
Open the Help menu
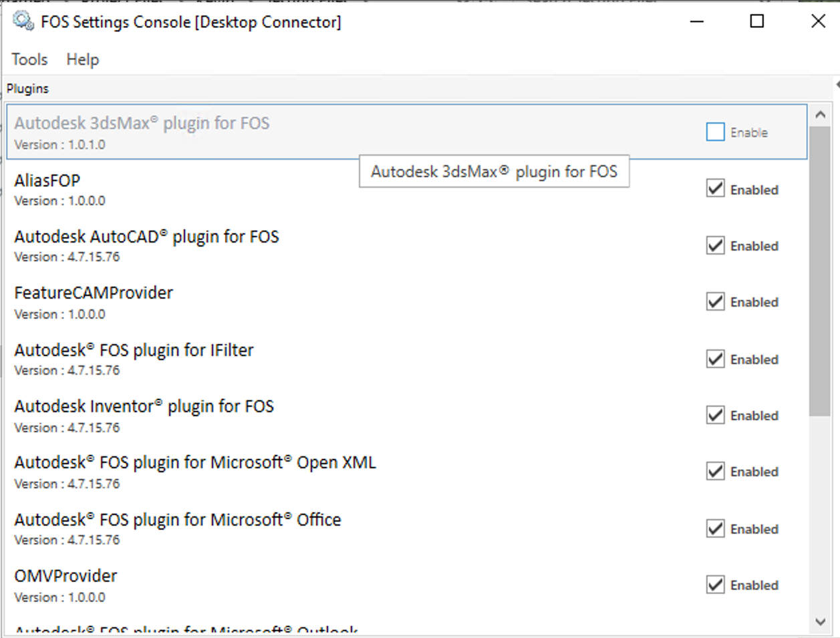pyautogui.click(x=82, y=59)
